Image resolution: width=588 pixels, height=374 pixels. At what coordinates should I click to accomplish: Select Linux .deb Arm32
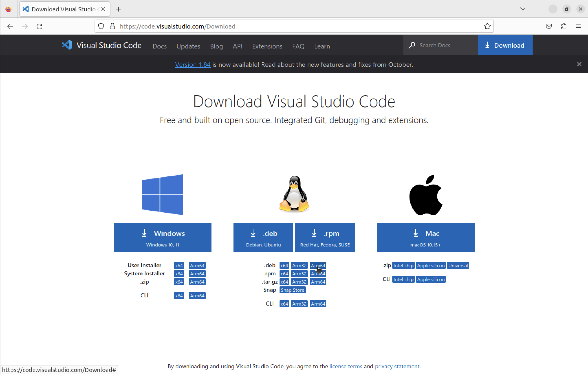click(x=299, y=265)
